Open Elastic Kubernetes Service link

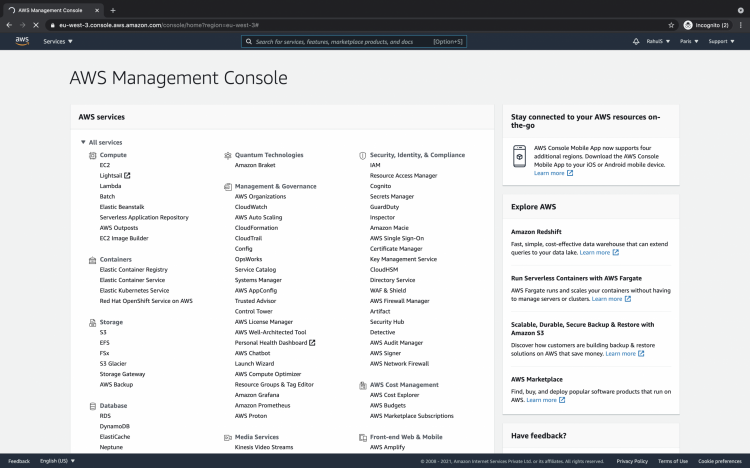pos(134,290)
